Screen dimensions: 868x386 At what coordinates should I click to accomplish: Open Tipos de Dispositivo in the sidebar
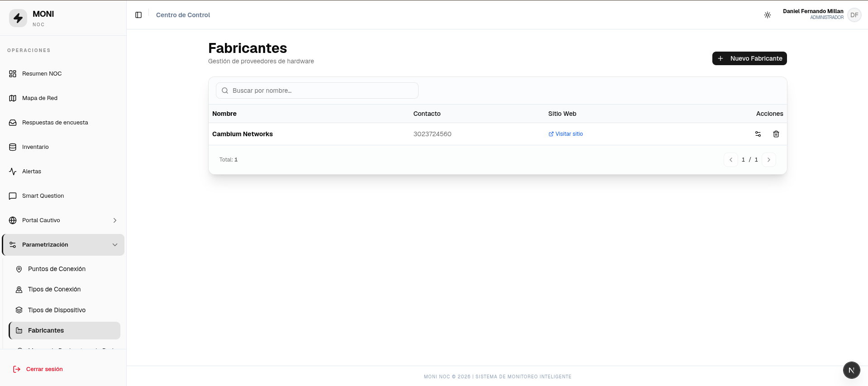pos(64,310)
